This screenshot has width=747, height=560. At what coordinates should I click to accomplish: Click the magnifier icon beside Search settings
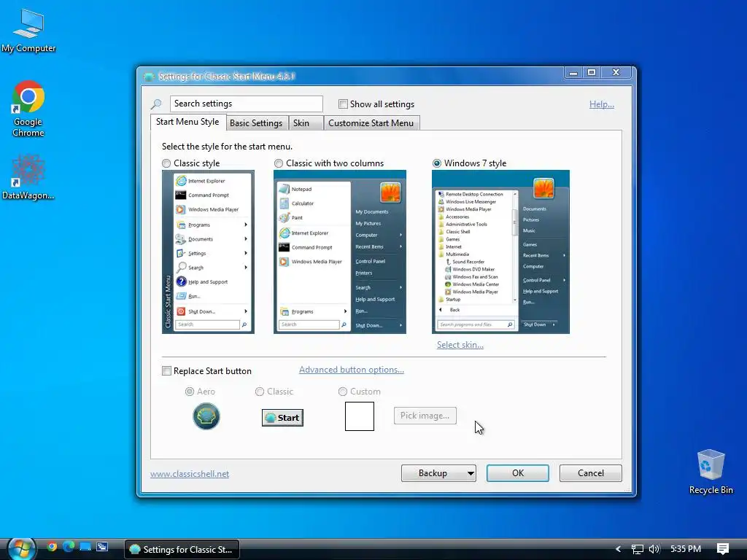coord(156,104)
